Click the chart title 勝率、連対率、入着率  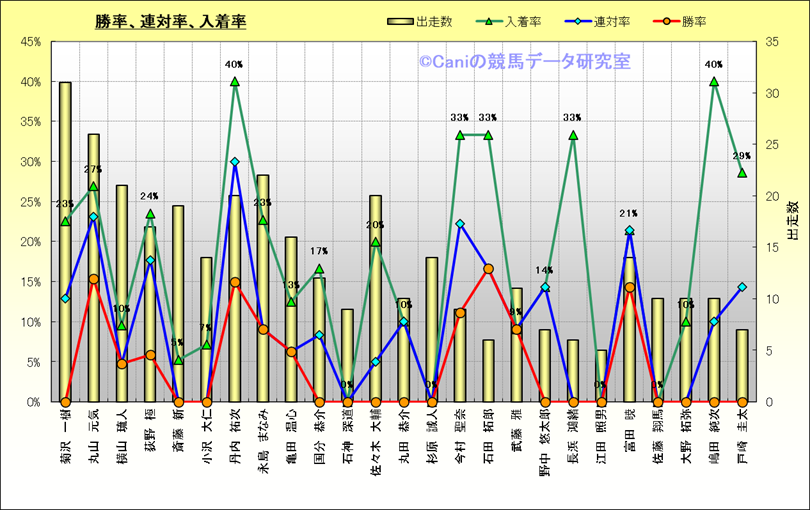click(x=171, y=21)
